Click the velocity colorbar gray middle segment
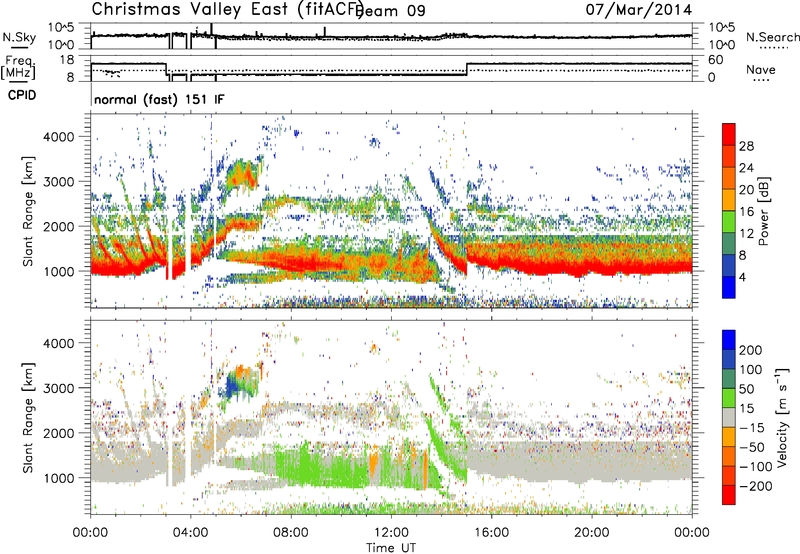800x554 pixels. tap(729, 417)
